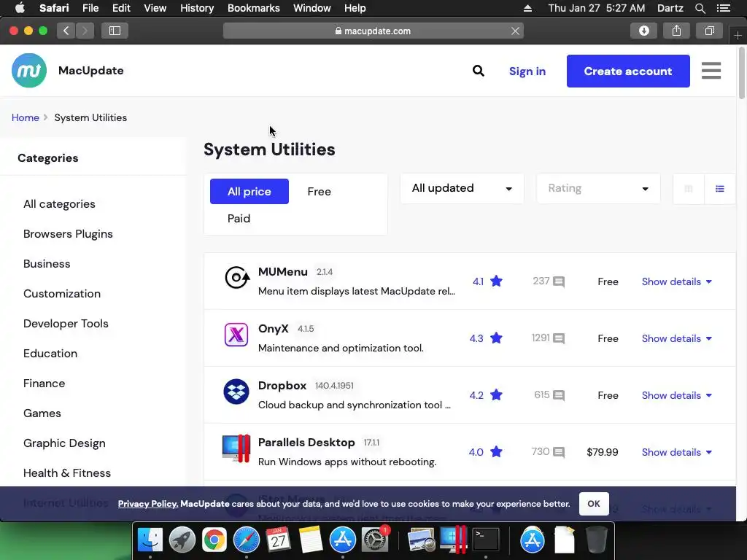Image resolution: width=747 pixels, height=560 pixels.
Task: Select the Paid price filter
Action: (239, 218)
